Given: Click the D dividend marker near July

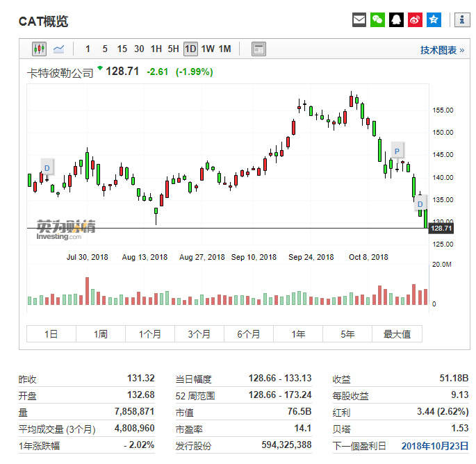Looking at the screenshot, I should pyautogui.click(x=47, y=168).
